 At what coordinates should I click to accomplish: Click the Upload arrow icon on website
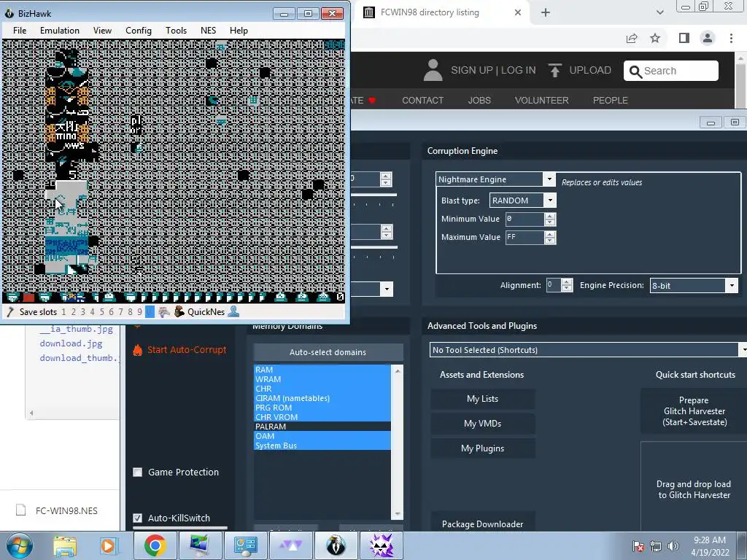pyautogui.click(x=554, y=71)
